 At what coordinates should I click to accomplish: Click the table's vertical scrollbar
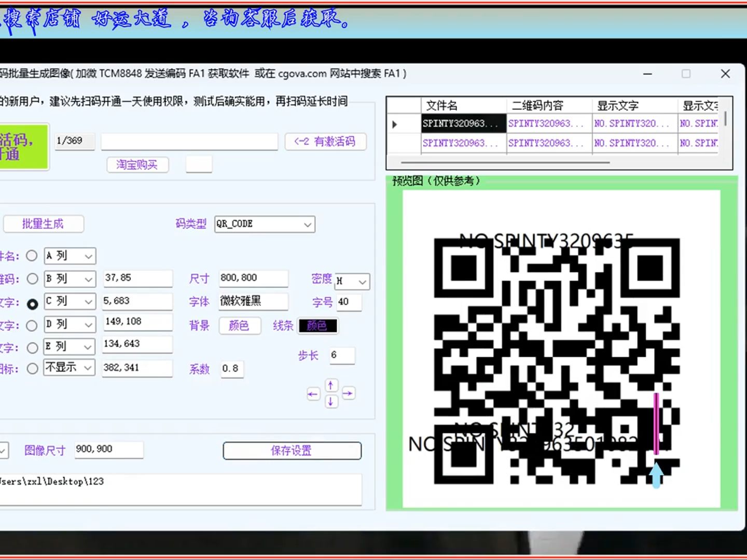[x=725, y=118]
